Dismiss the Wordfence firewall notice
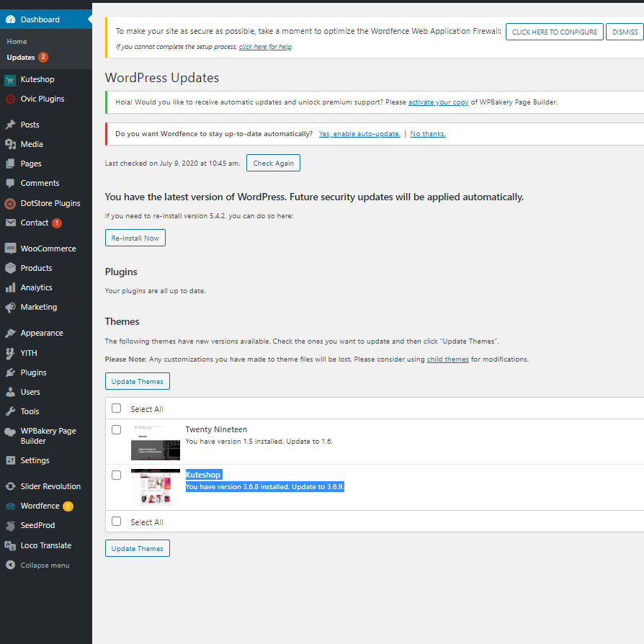The image size is (644, 644). (x=625, y=32)
